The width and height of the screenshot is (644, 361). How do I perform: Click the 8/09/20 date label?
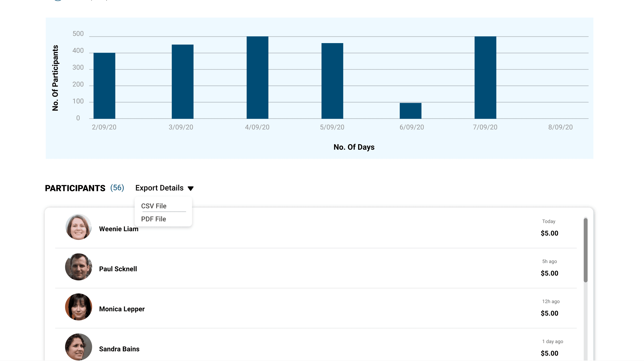tap(561, 127)
